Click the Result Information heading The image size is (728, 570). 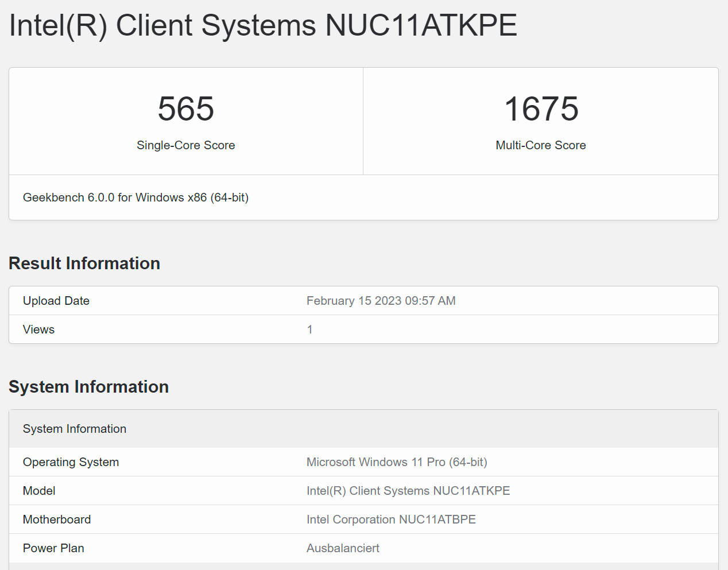click(84, 263)
